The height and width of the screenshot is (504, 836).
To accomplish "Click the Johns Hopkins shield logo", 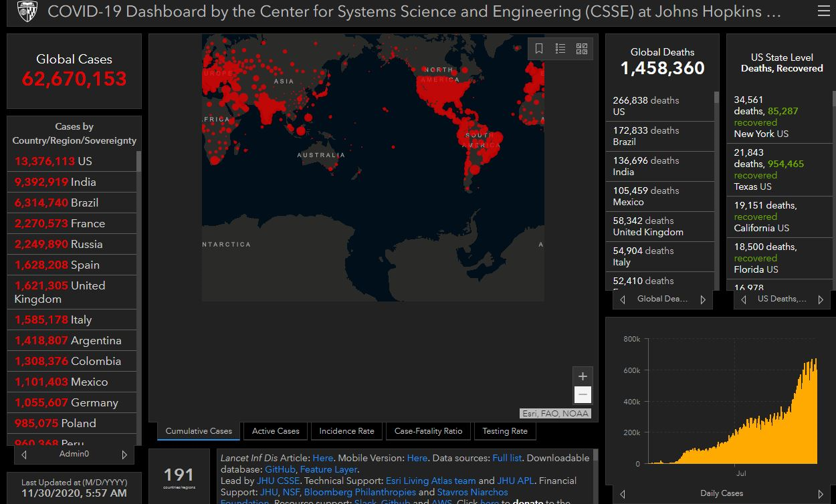I will pos(27,11).
